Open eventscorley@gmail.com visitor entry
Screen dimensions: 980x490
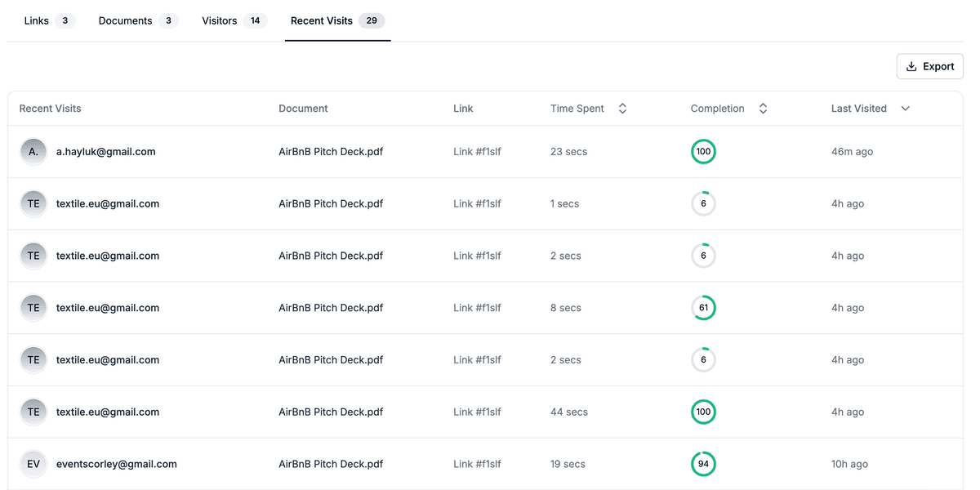click(116, 464)
